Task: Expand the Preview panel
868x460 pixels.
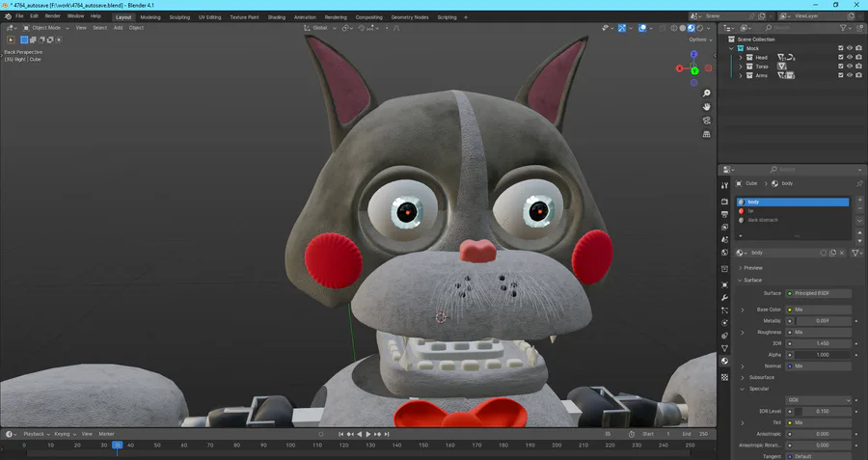Action: (x=753, y=268)
